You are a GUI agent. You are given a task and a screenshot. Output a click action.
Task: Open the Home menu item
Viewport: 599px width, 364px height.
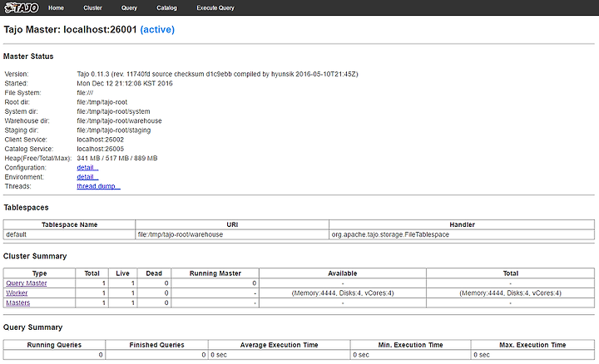click(57, 8)
